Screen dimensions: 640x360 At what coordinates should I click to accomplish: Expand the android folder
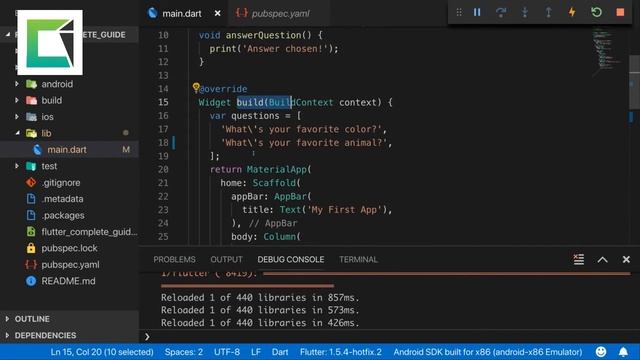click(17, 84)
